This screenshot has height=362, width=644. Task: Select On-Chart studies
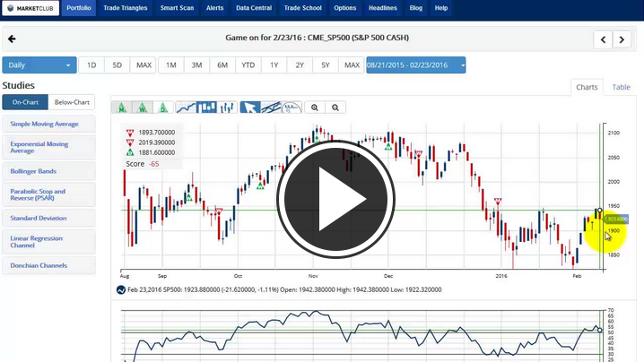[x=25, y=102]
